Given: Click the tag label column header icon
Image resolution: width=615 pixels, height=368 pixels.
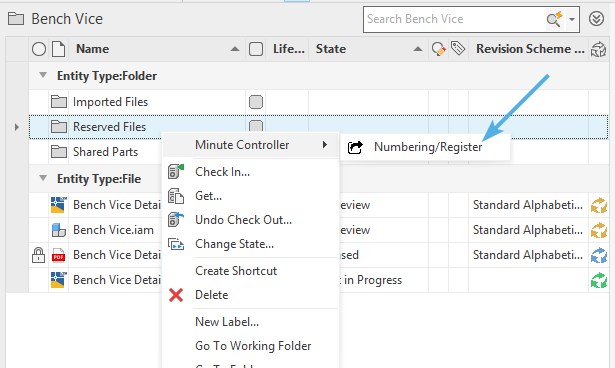Looking at the screenshot, I should pyautogui.click(x=458, y=49).
